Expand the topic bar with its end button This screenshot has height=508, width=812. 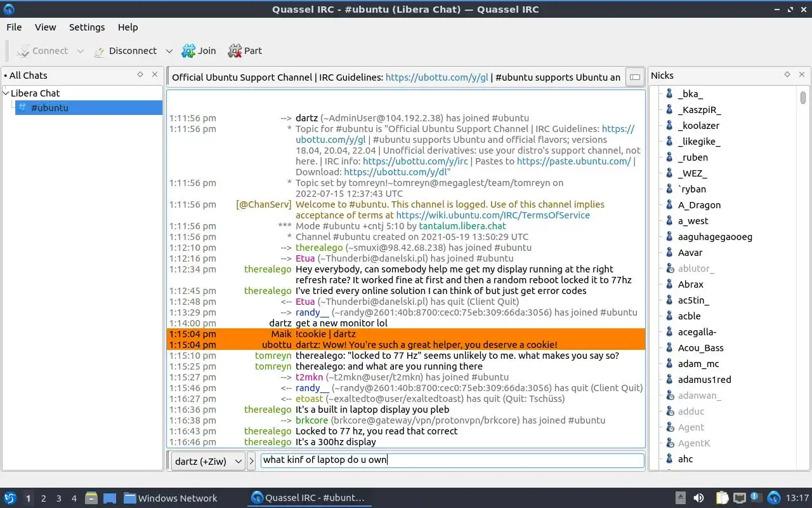(634, 77)
